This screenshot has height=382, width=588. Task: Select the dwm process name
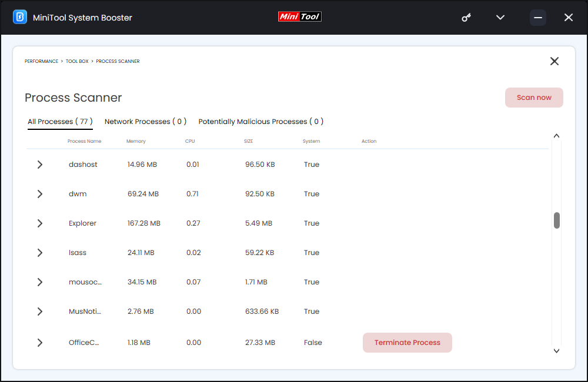78,194
